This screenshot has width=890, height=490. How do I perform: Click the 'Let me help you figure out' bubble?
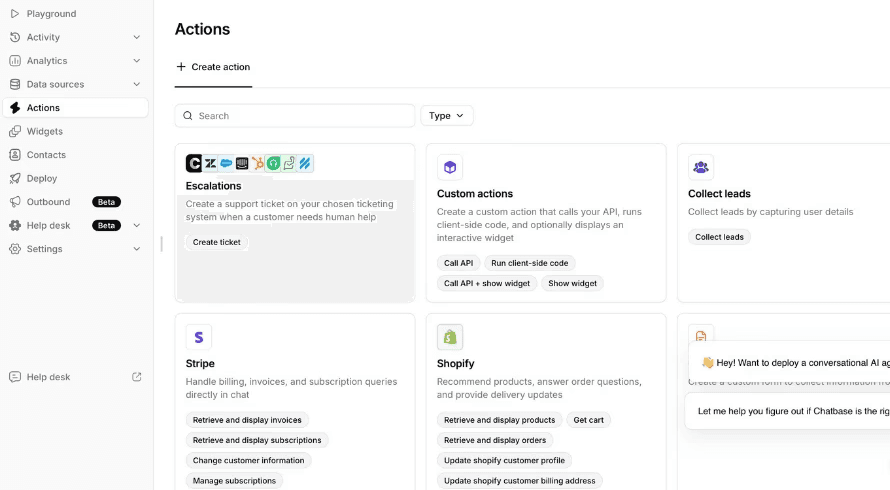(787, 411)
